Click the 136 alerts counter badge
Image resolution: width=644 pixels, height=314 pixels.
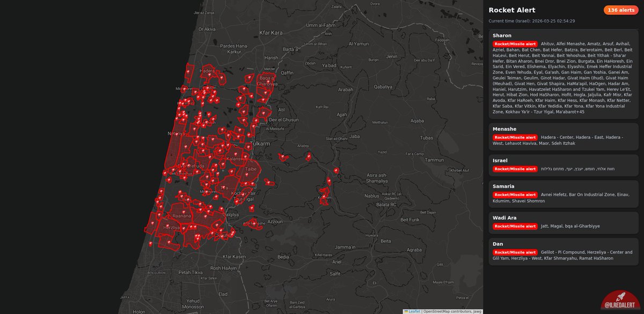pos(621,10)
